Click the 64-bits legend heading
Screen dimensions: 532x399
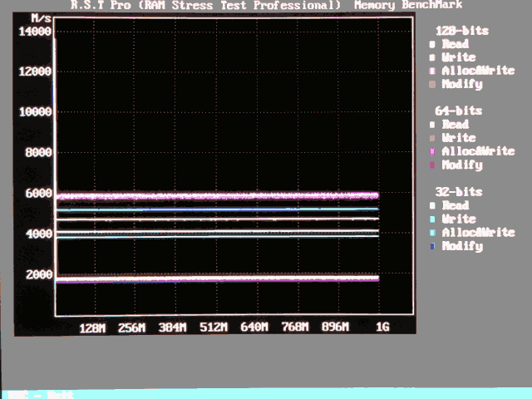point(458,111)
